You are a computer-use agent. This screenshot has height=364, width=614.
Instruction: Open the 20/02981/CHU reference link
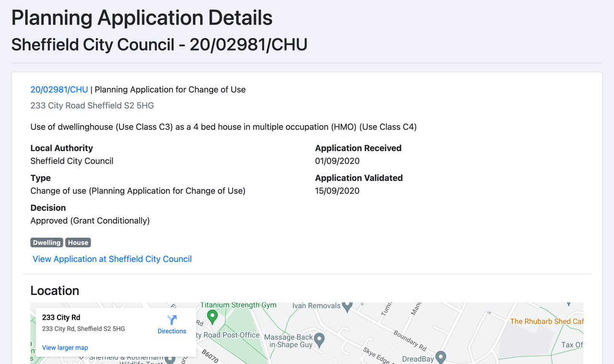[x=59, y=90]
